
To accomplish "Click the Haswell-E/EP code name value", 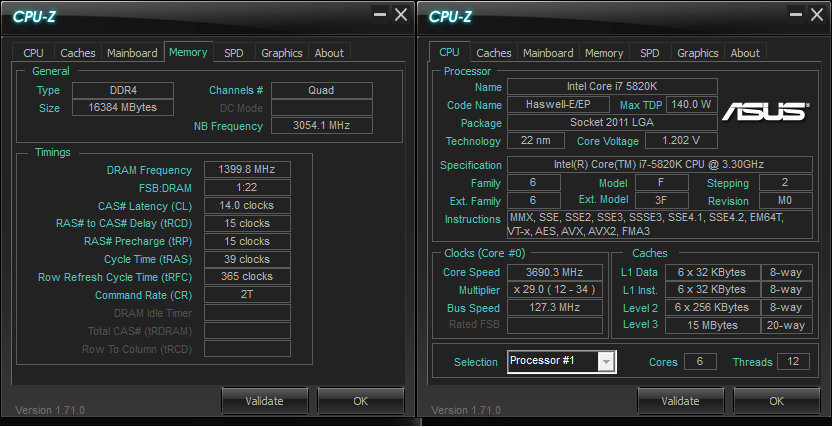I will point(557,104).
